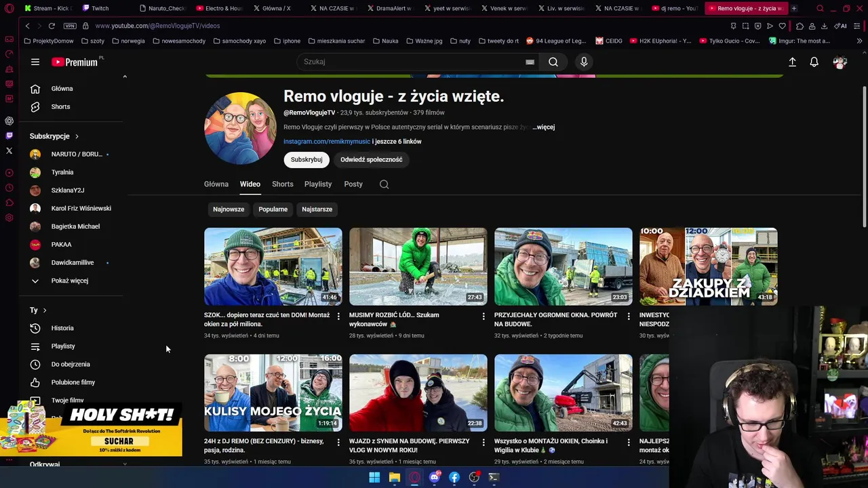Open options for WJAZD z SYNEM video
Viewport: 868px width, 488px height.
coord(484,443)
